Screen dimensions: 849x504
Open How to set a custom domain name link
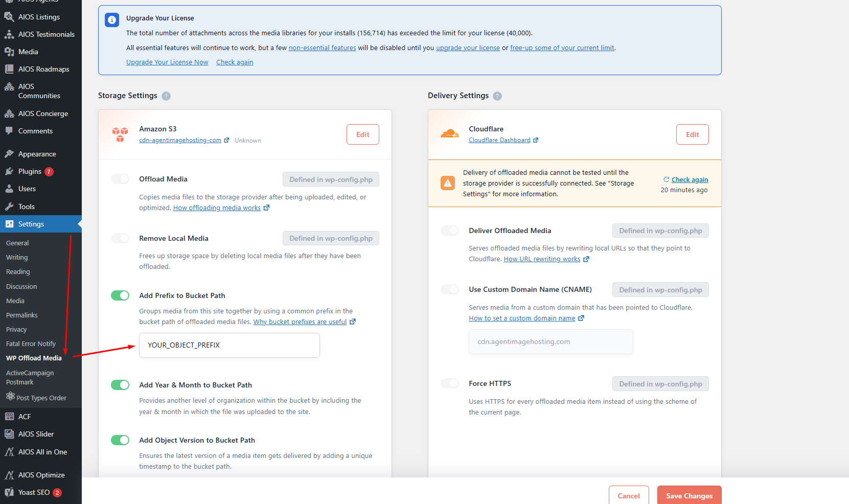[522, 318]
